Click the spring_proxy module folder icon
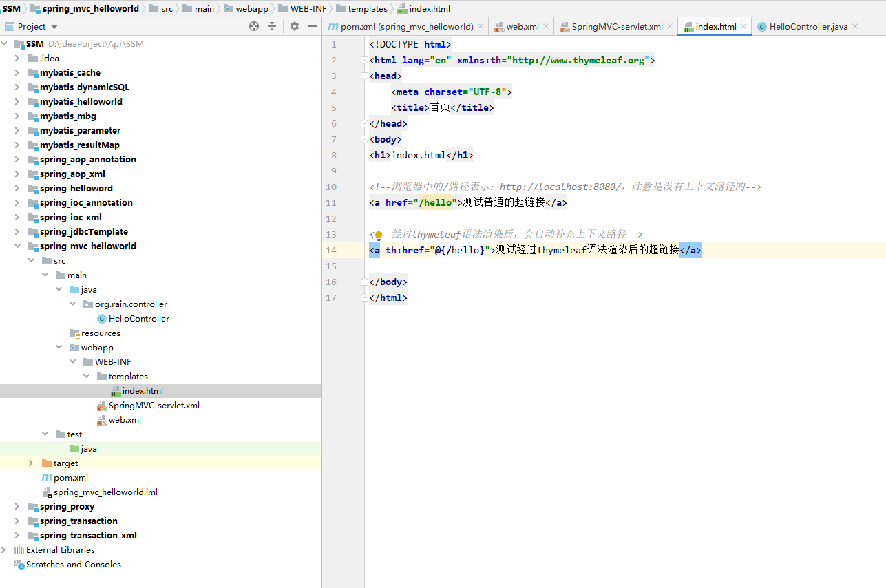The image size is (886, 588). coord(33,507)
